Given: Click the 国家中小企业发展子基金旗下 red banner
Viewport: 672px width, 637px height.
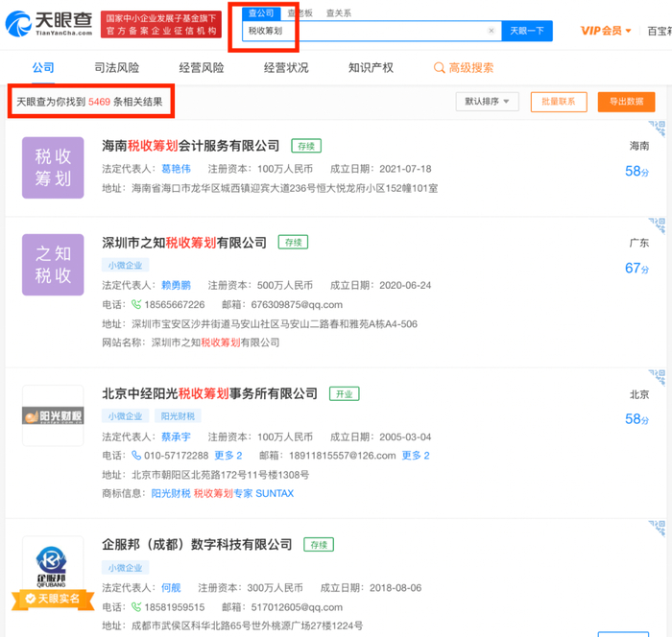Looking at the screenshot, I should tap(161, 24).
